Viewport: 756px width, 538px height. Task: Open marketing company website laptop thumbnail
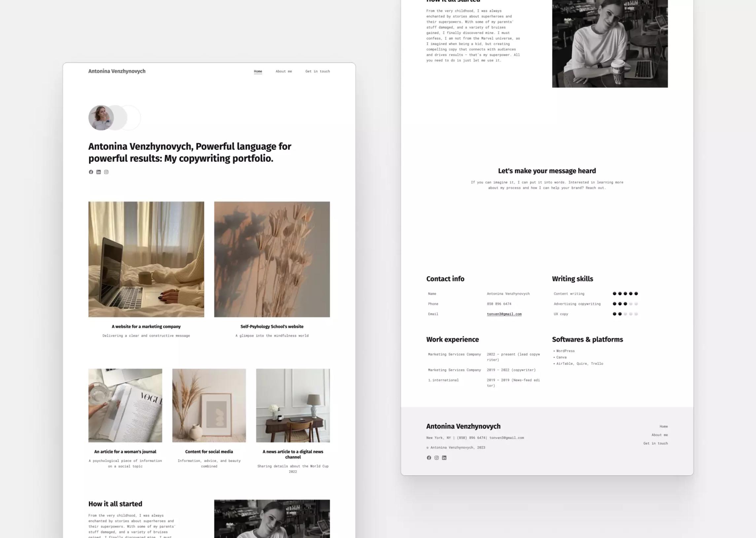click(x=146, y=259)
